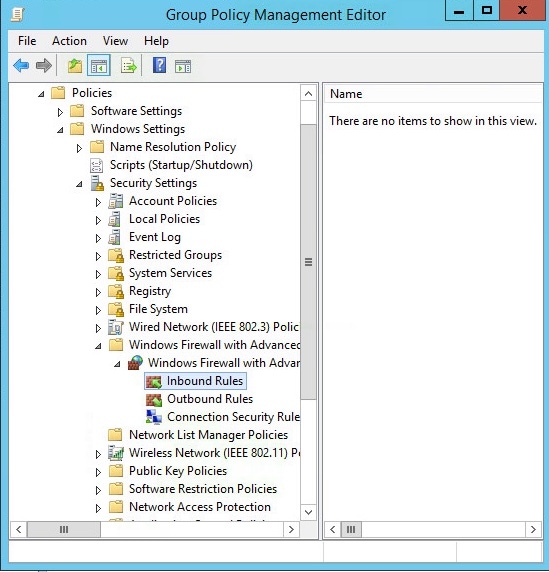Image resolution: width=549 pixels, height=572 pixels.
Task: Open the Action menu
Action: (69, 41)
